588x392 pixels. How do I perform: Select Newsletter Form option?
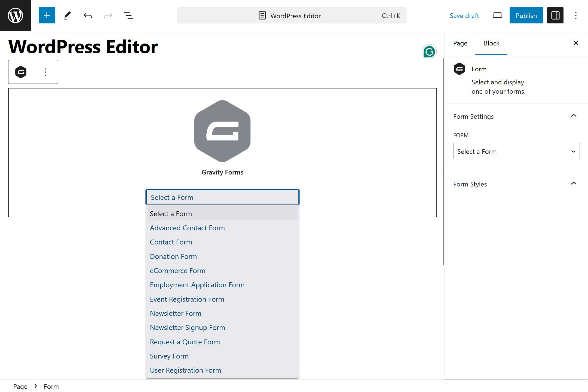(x=222, y=313)
